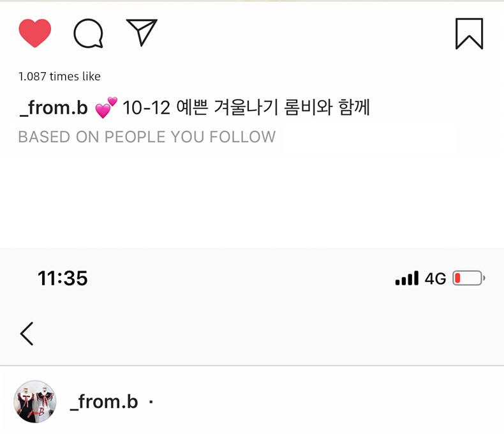The width and height of the screenshot is (504, 434).
Task: Tap the 4G network indicator
Action: 435,278
